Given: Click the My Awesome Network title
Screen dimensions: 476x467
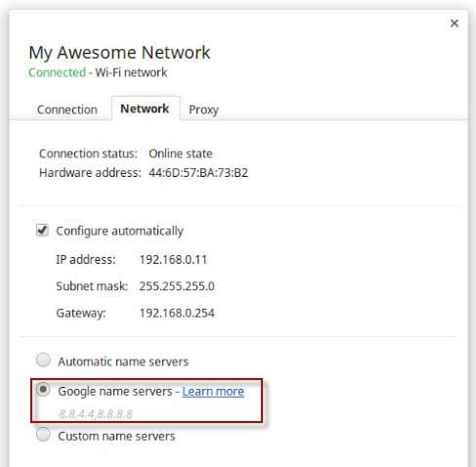Looking at the screenshot, I should pos(119,53).
